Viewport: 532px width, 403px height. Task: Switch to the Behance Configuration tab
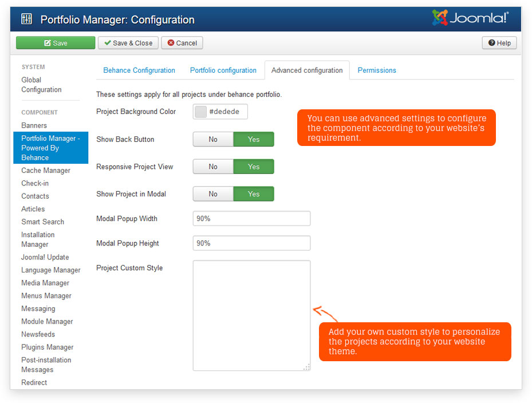[139, 70]
